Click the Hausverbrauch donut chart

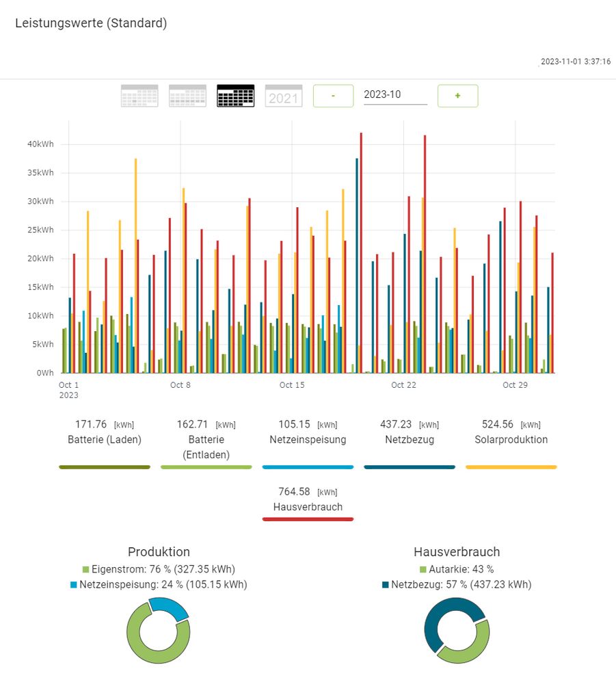pyautogui.click(x=457, y=631)
